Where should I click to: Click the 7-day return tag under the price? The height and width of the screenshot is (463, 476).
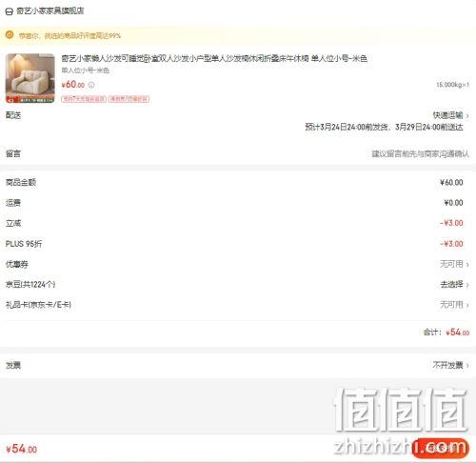click(84, 99)
